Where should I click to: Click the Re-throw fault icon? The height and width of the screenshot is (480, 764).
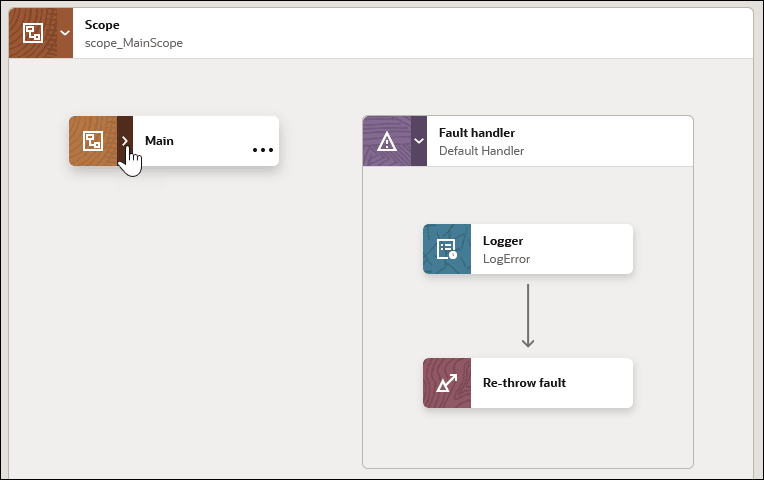(447, 383)
